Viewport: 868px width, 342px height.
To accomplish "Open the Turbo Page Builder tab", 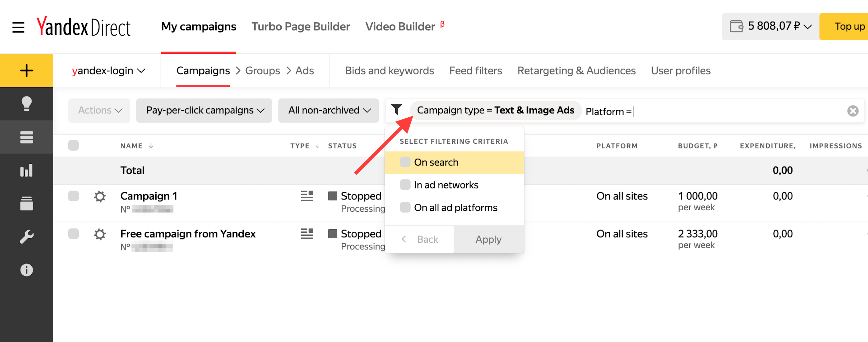I will pyautogui.click(x=301, y=27).
